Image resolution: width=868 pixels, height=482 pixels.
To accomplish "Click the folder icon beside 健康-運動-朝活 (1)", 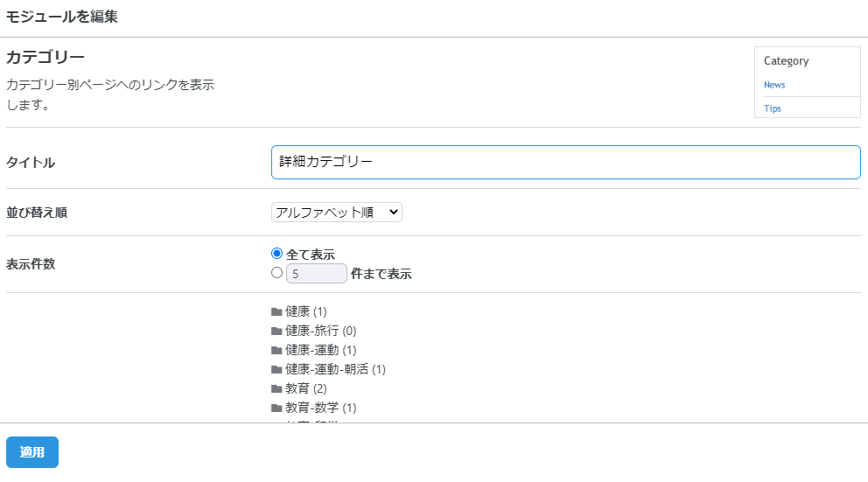I will pos(276,370).
